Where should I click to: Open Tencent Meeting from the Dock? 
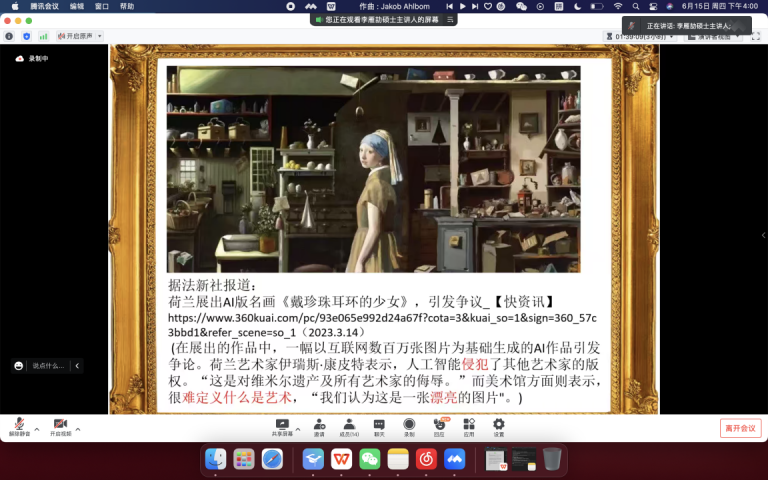pyautogui.click(x=455, y=459)
